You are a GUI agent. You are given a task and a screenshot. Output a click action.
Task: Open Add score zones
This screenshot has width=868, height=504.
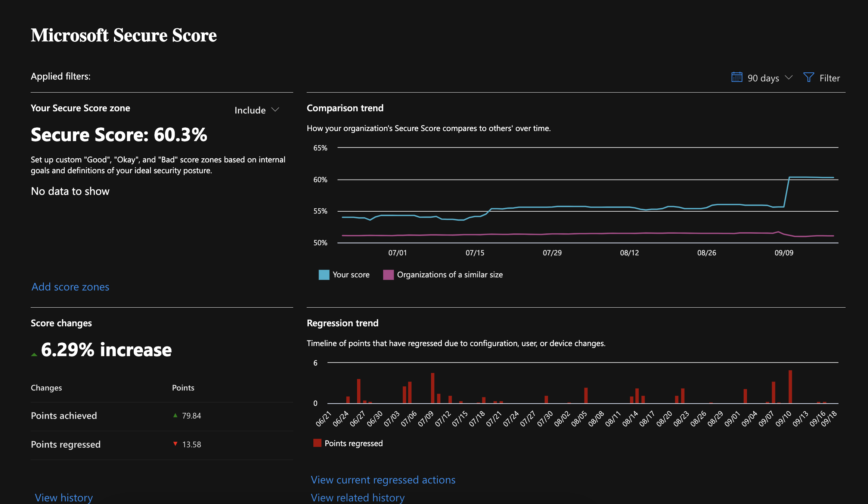pos(70,287)
